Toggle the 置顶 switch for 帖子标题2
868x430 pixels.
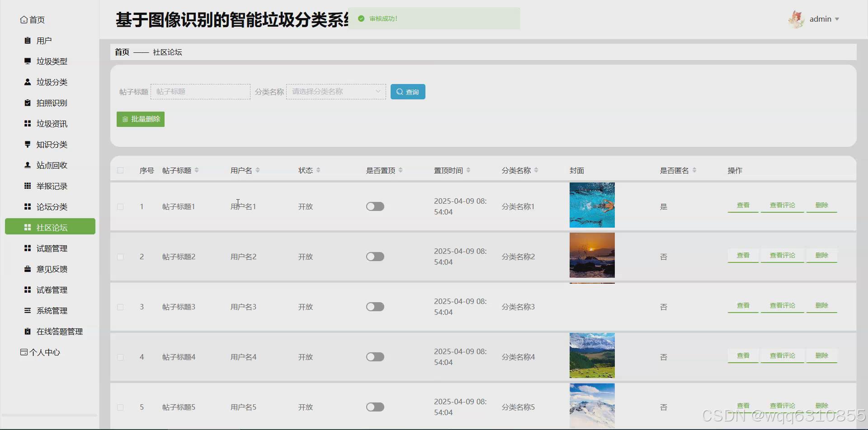click(x=375, y=257)
